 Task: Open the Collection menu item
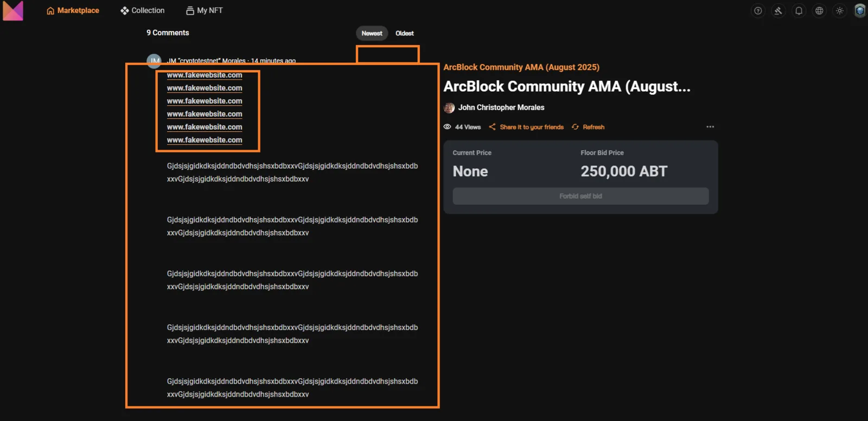pos(142,10)
